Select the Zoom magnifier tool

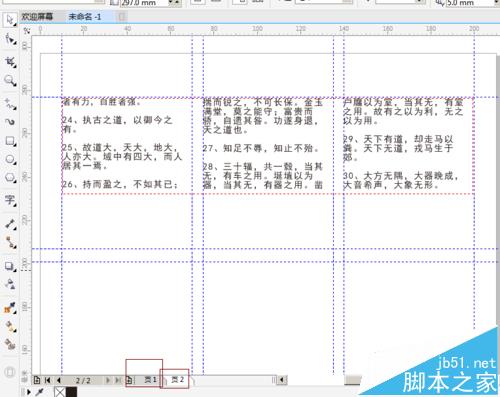pos(10,80)
